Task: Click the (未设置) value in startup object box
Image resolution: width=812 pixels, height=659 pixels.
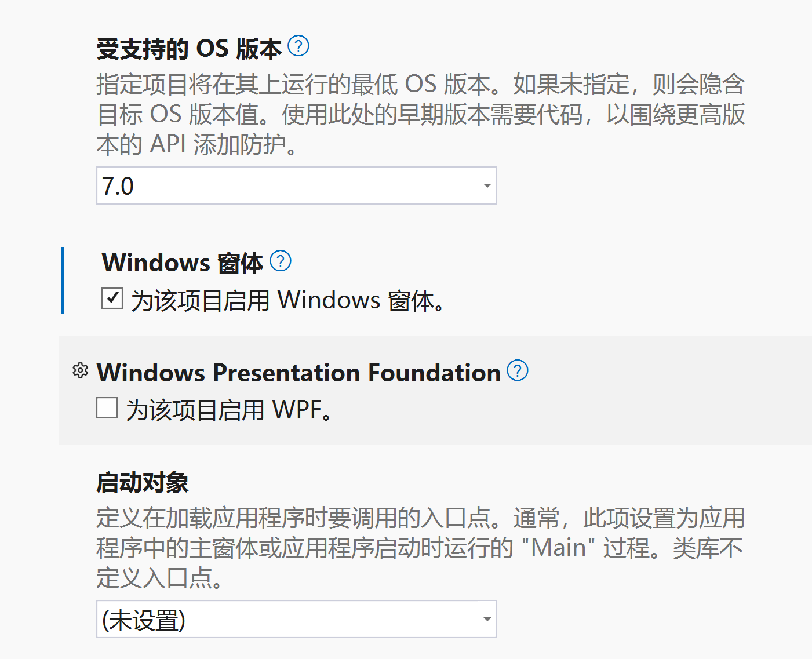Action: (x=144, y=620)
